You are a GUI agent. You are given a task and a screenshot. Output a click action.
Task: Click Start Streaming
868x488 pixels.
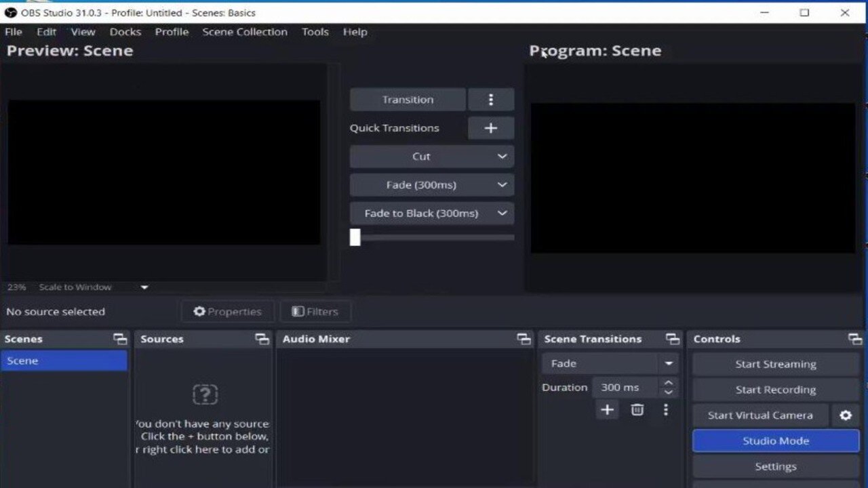tap(776, 364)
